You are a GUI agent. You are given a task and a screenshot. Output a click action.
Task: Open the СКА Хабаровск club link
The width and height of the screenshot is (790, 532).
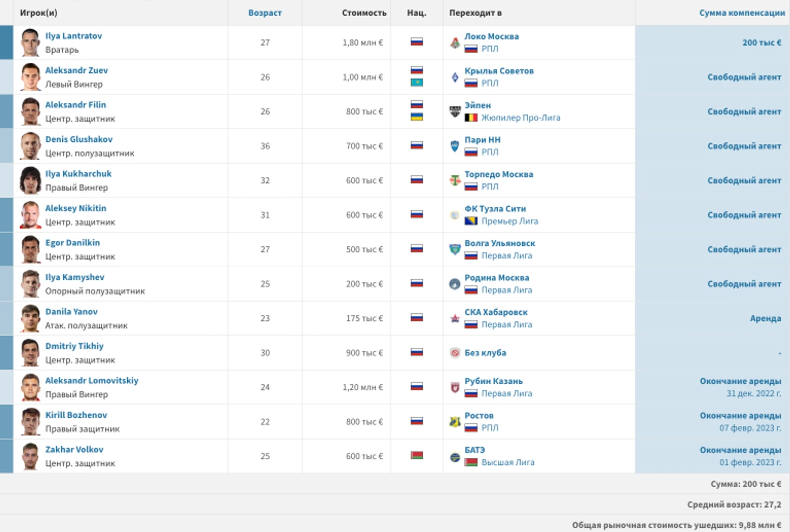[x=496, y=312]
